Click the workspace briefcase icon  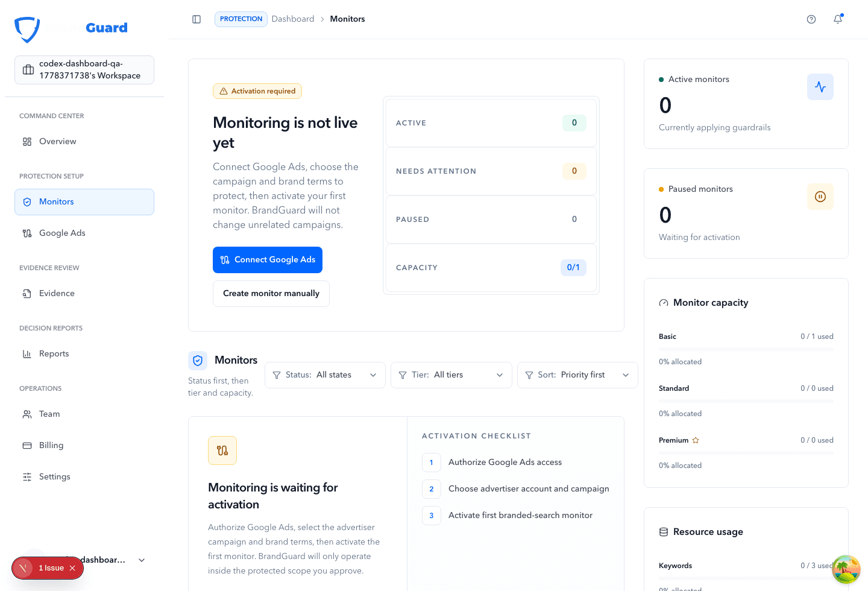[x=28, y=70]
